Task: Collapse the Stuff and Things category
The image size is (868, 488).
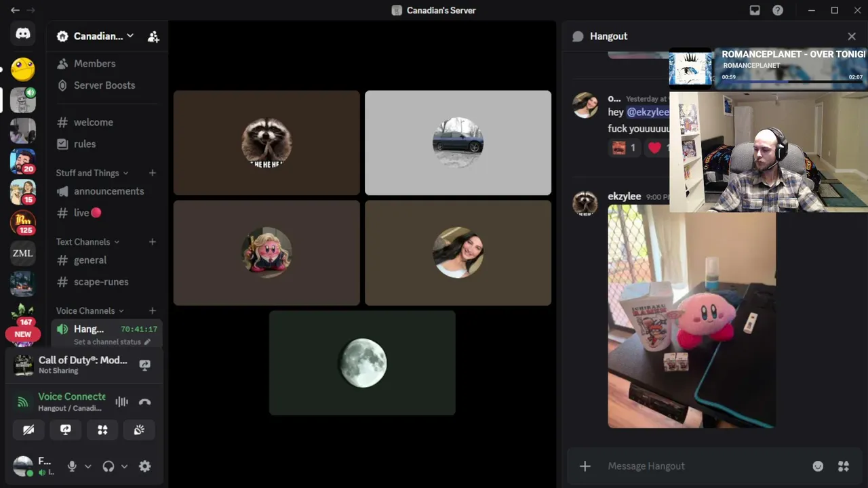Action: [x=92, y=173]
